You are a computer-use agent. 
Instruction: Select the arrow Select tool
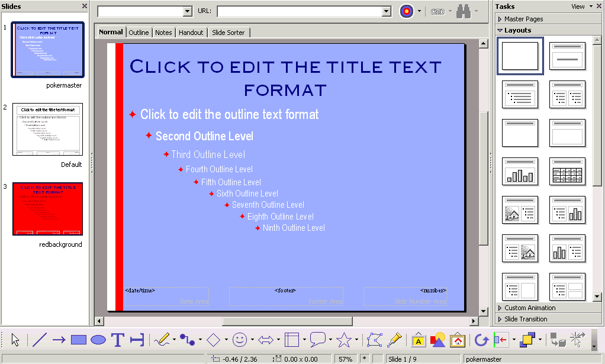[x=15, y=340]
